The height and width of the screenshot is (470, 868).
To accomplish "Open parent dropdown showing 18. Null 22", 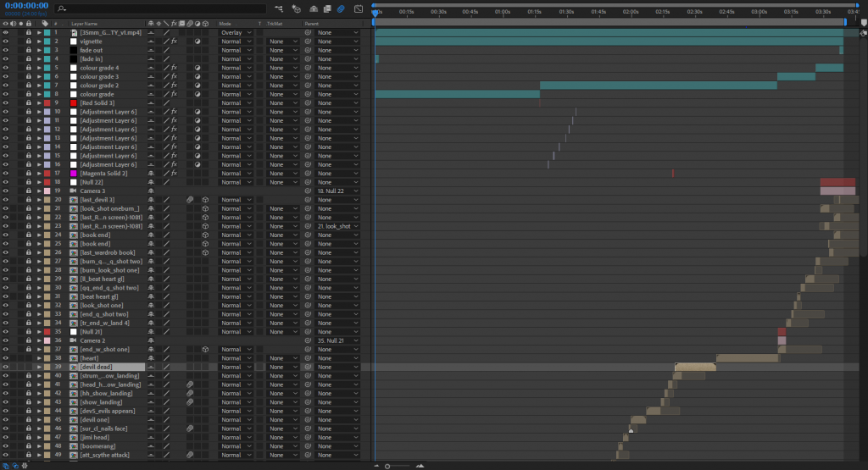I will pyautogui.click(x=337, y=191).
